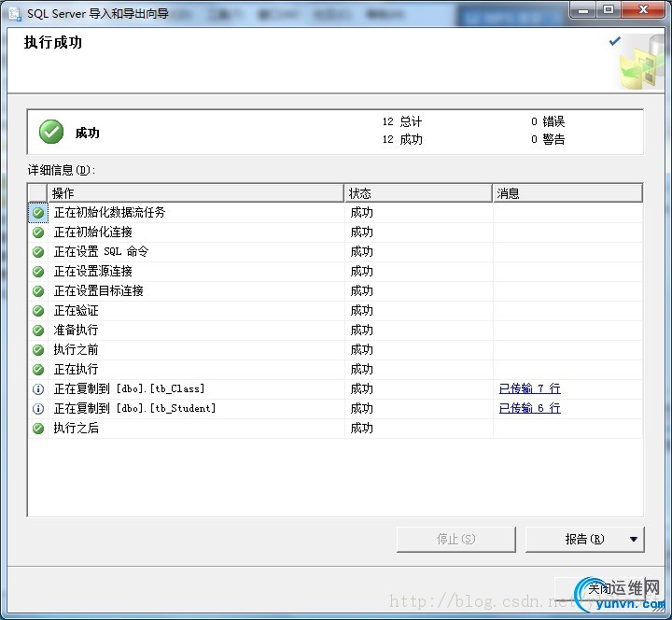The height and width of the screenshot is (620, 672).
Task: Click the success icon for 正在初始化数据流任务 row
Action: tap(38, 213)
